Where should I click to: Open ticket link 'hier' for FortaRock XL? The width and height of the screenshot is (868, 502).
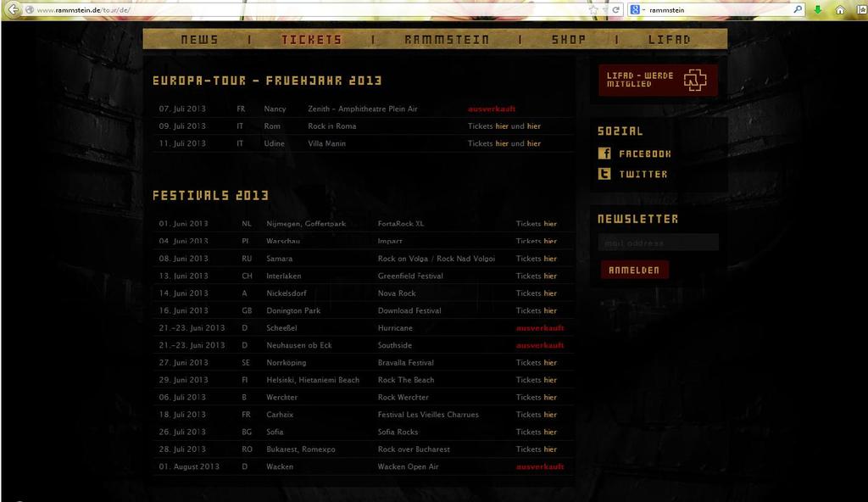(x=550, y=224)
